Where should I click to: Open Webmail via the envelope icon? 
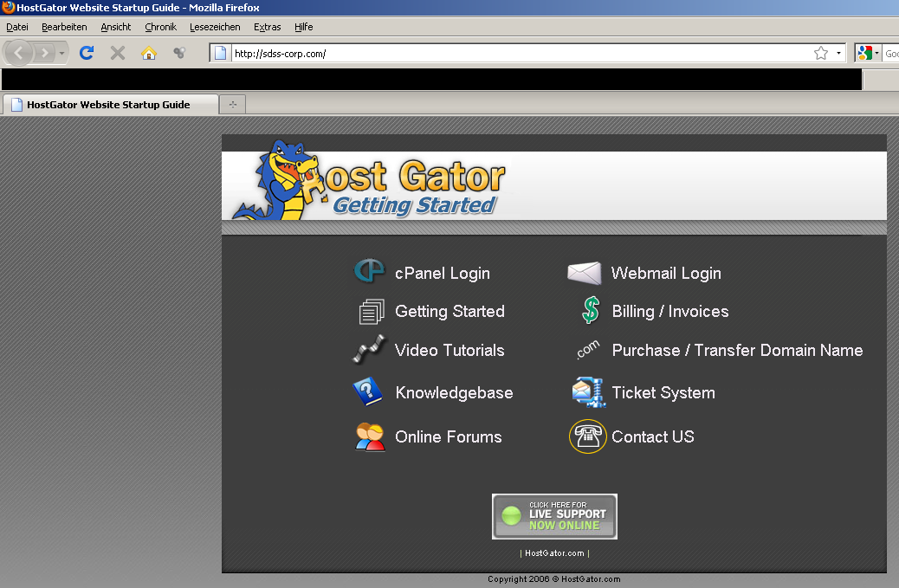coord(585,271)
